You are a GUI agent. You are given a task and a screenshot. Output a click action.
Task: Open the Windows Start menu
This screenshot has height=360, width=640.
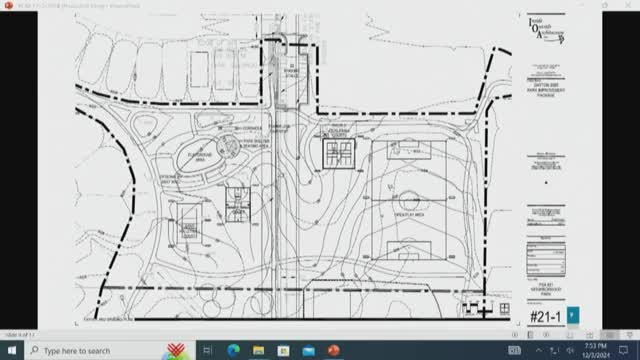coord(12,350)
